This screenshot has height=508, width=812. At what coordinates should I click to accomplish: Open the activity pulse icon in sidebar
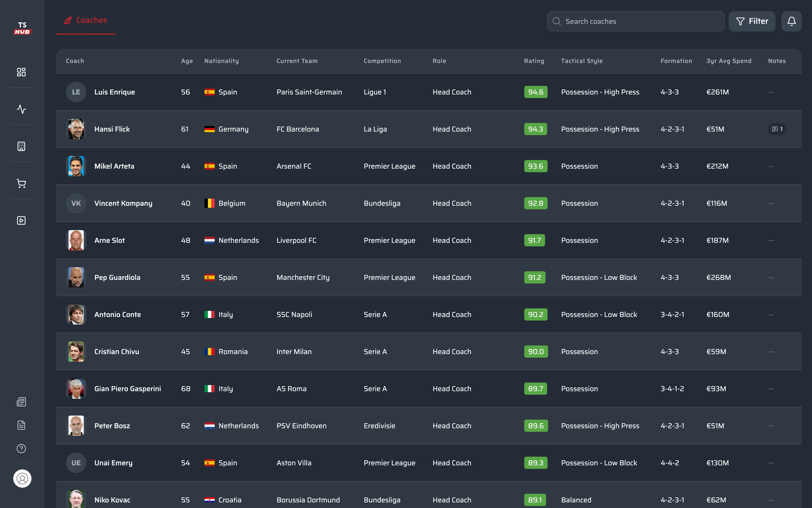pyautogui.click(x=22, y=109)
